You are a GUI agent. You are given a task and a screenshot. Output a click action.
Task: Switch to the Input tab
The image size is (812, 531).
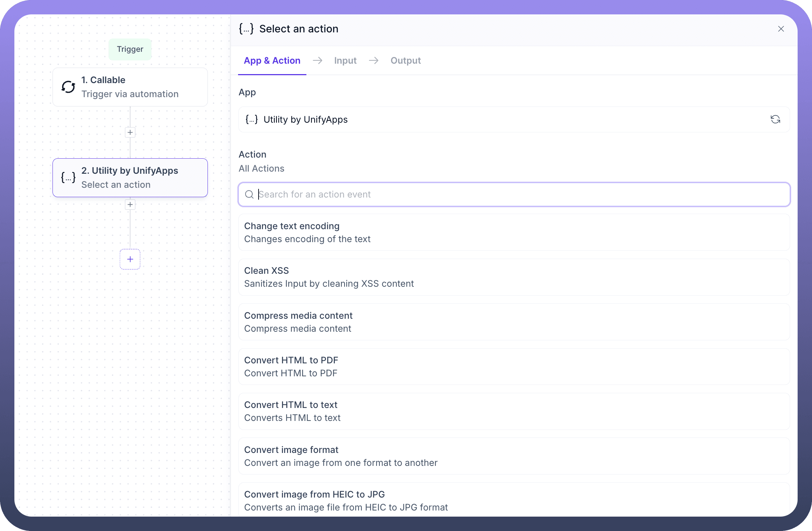[x=345, y=60]
